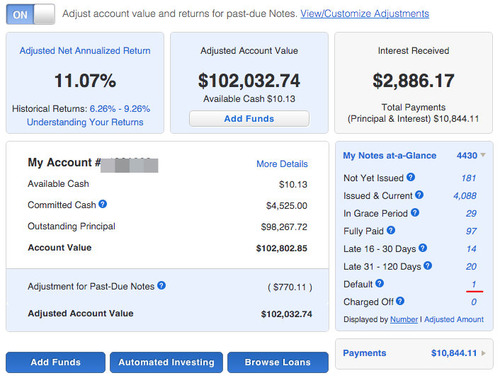Image resolution: width=500 pixels, height=378 pixels.
Task: Expand Payments panel with arrow
Action: pos(484,353)
